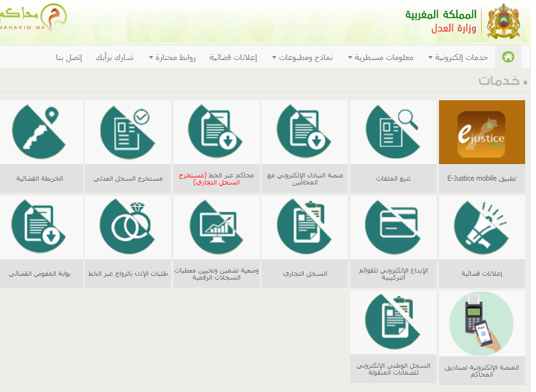
Task: Click the إتصل بنا navigation link
Action: pos(69,57)
